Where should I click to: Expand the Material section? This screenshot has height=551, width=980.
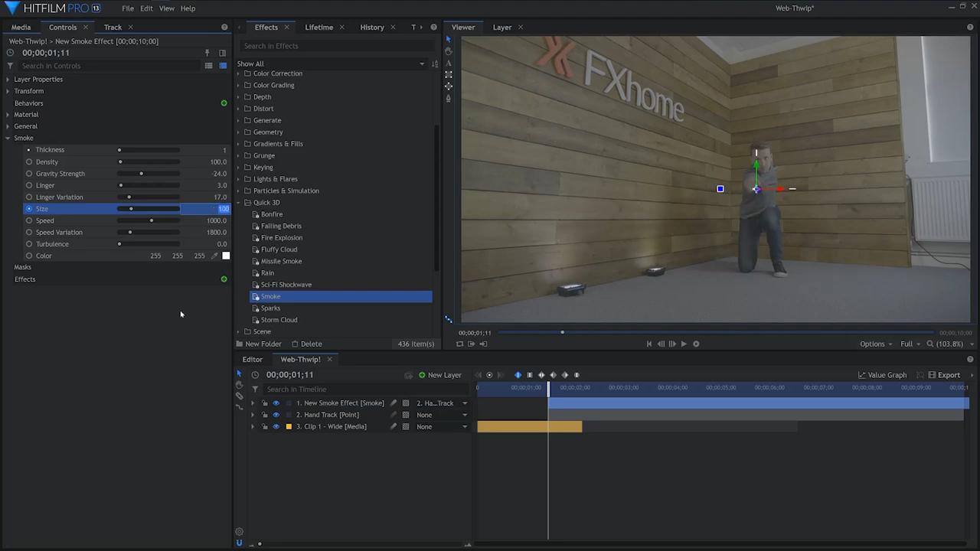[x=8, y=115]
